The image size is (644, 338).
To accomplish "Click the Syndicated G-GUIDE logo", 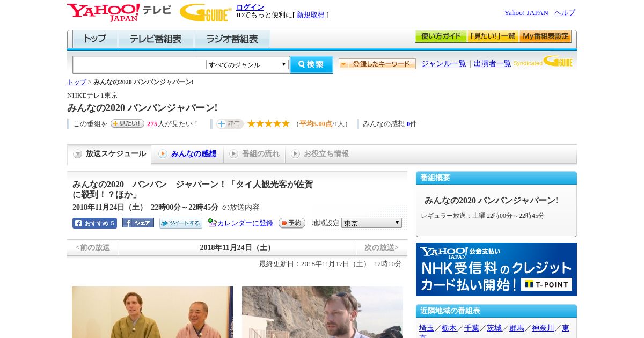I will click(543, 62).
